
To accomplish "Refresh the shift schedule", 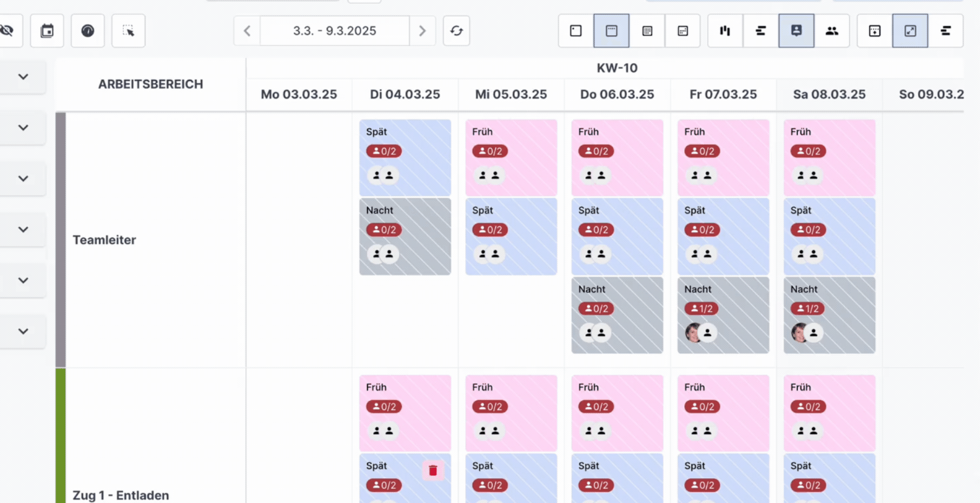I will 456,31.
